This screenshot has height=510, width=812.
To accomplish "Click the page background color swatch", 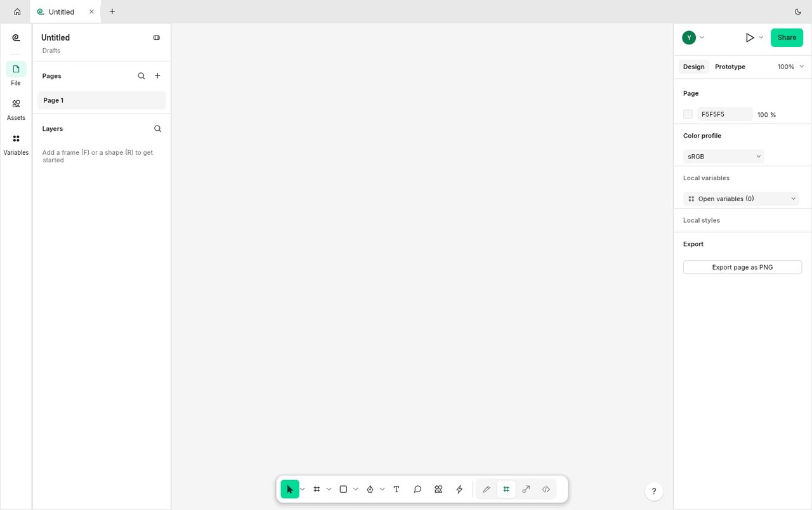I will pos(688,114).
